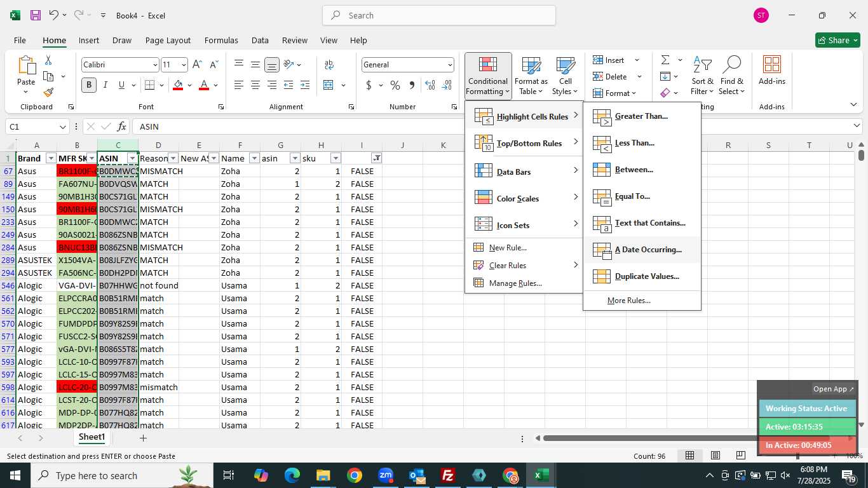Increase font size with large A icon
The height and width of the screenshot is (488, 868).
(x=197, y=65)
